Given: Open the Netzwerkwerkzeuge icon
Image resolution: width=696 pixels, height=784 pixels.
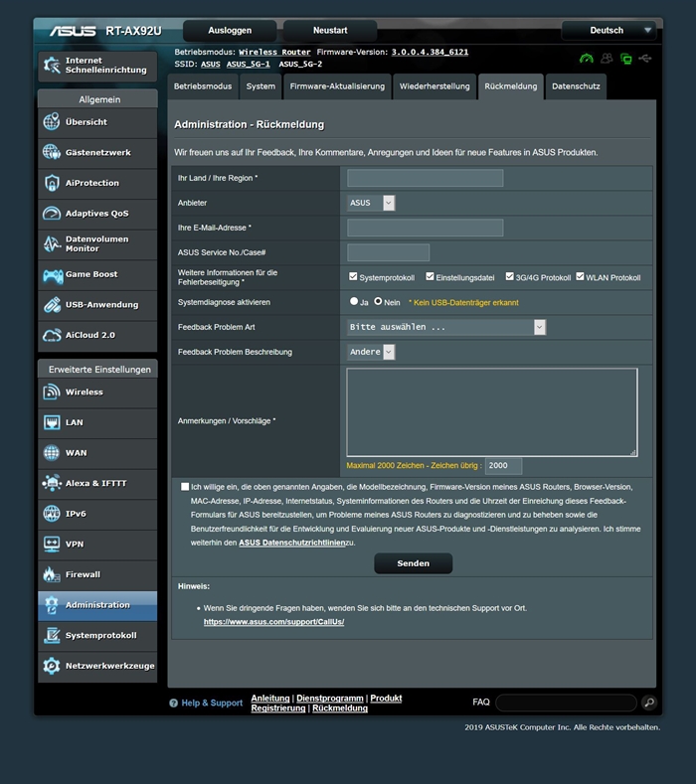Looking at the screenshot, I should [52, 666].
